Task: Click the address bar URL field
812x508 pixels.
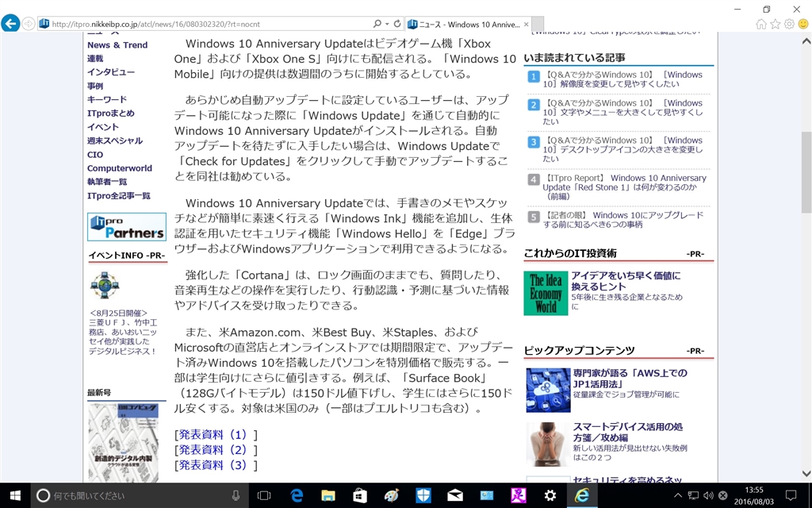Action: [209, 24]
